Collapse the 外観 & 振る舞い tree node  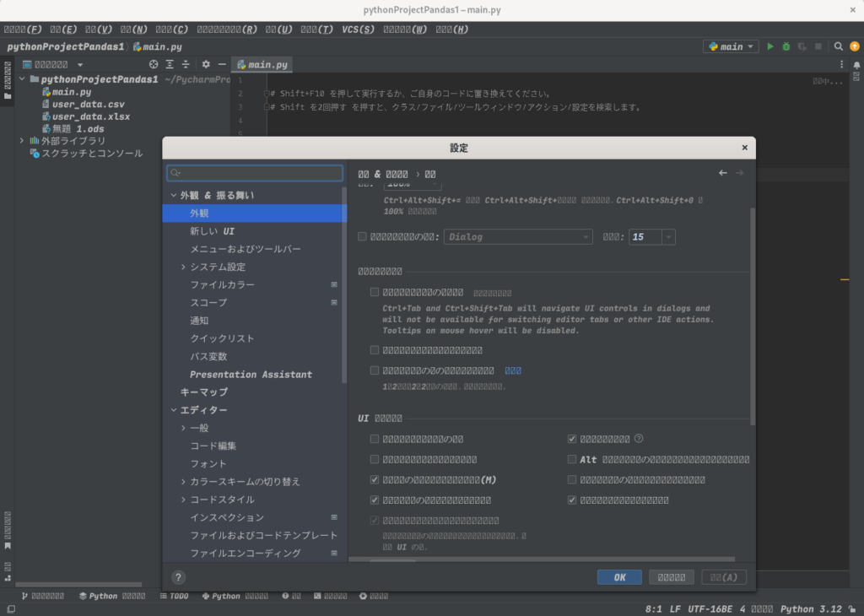(x=174, y=195)
